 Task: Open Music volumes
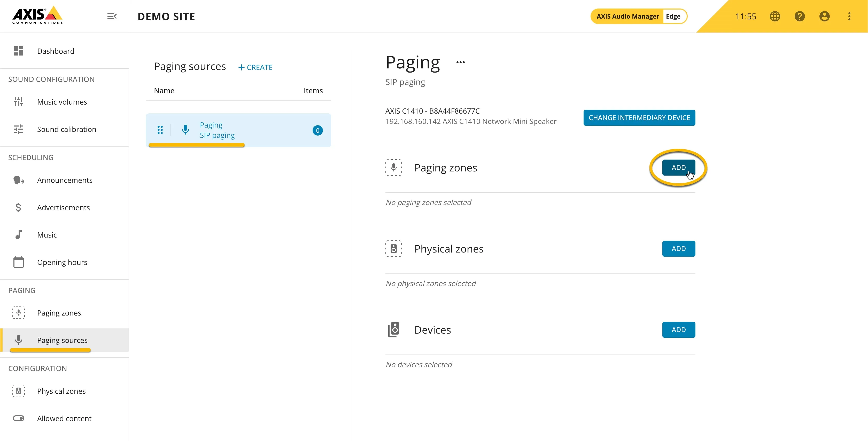[64, 102]
